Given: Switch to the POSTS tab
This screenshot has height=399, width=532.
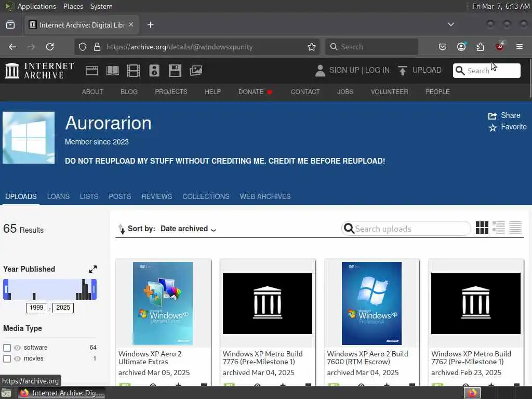Looking at the screenshot, I should pyautogui.click(x=120, y=197).
